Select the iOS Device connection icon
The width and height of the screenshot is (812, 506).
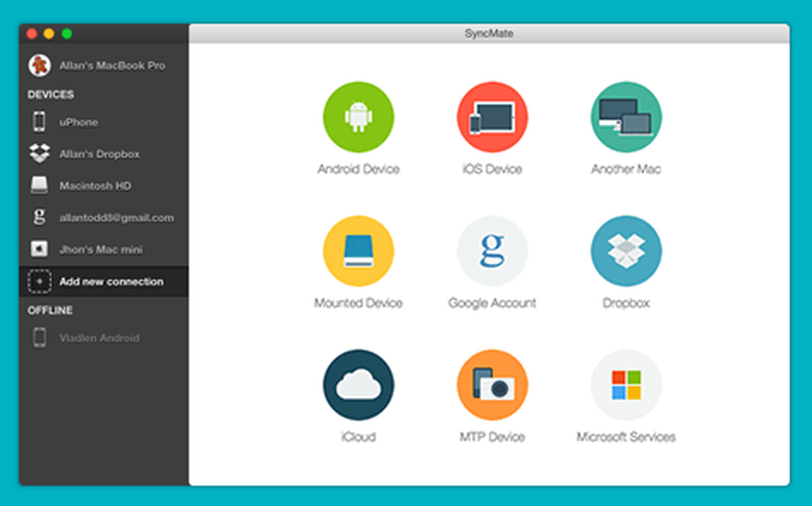[491, 116]
